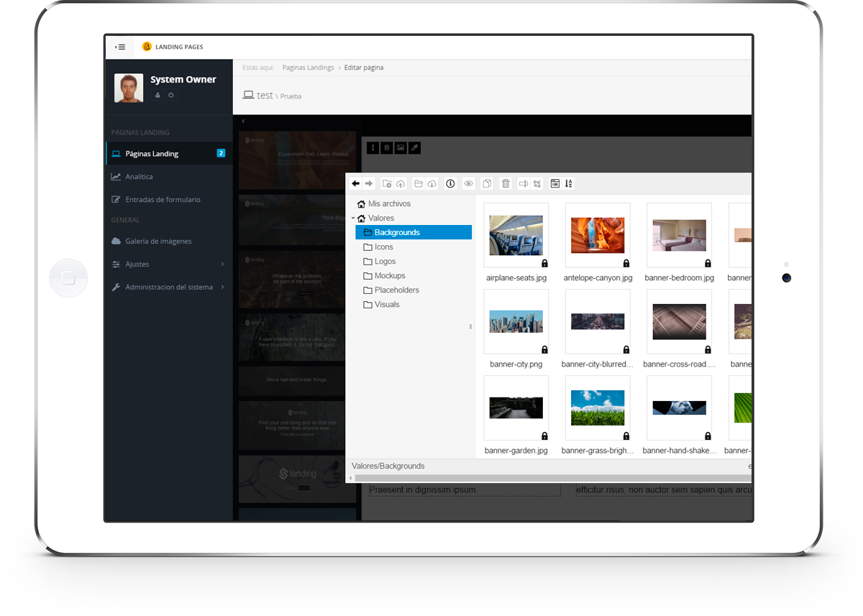Choose the large landing logo block template
Screen dimensions: 863x616
click(297, 479)
